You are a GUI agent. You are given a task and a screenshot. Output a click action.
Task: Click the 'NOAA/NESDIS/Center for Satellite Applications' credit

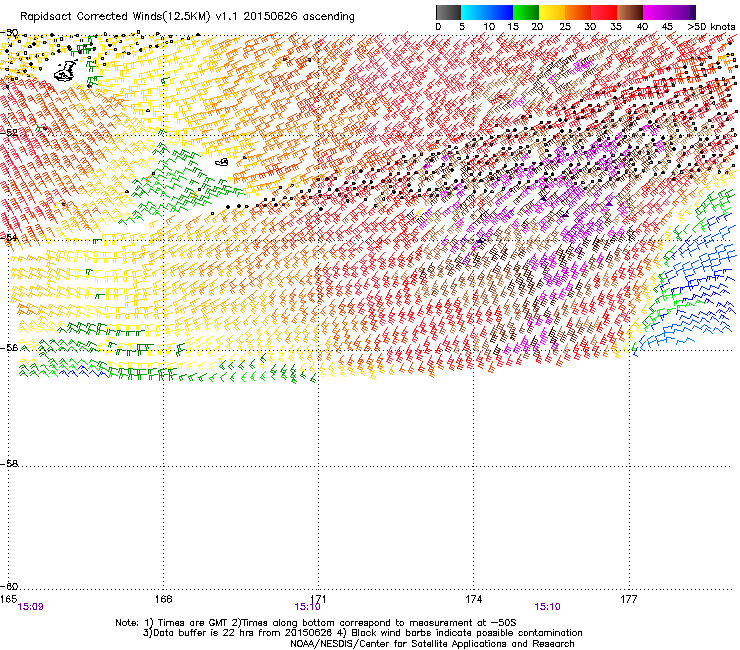click(432, 644)
